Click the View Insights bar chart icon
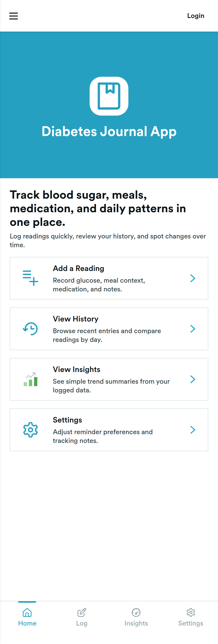Image resolution: width=218 pixels, height=644 pixels. click(x=31, y=379)
